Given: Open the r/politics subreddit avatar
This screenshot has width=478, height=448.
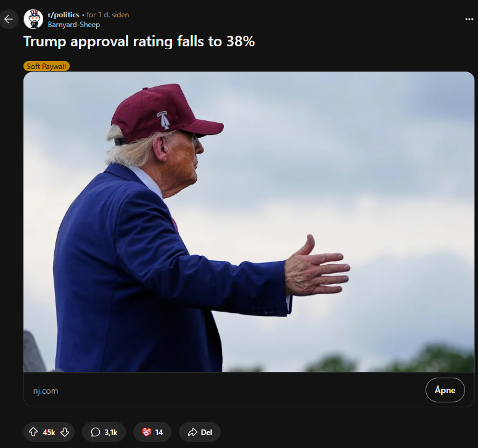Looking at the screenshot, I should [x=33, y=19].
